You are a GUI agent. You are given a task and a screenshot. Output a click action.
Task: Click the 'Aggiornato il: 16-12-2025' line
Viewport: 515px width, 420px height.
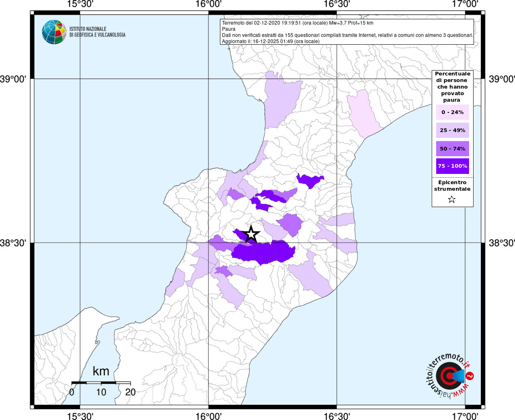click(x=270, y=41)
